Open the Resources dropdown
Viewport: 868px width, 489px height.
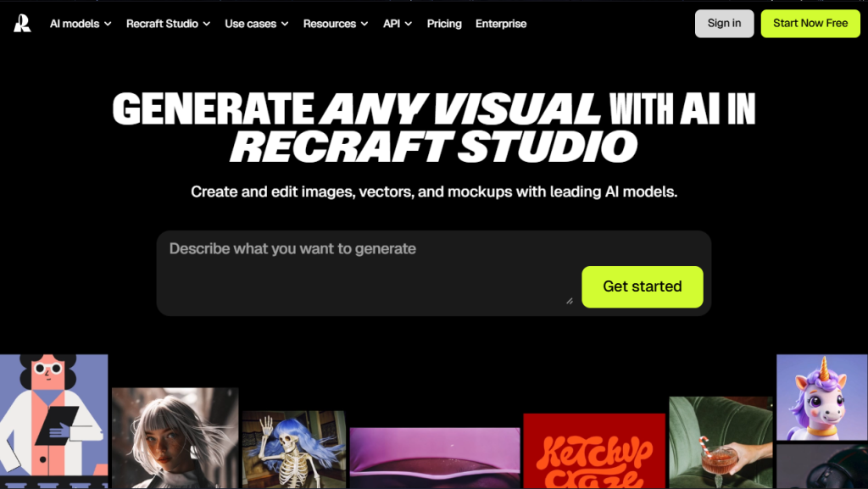(336, 24)
